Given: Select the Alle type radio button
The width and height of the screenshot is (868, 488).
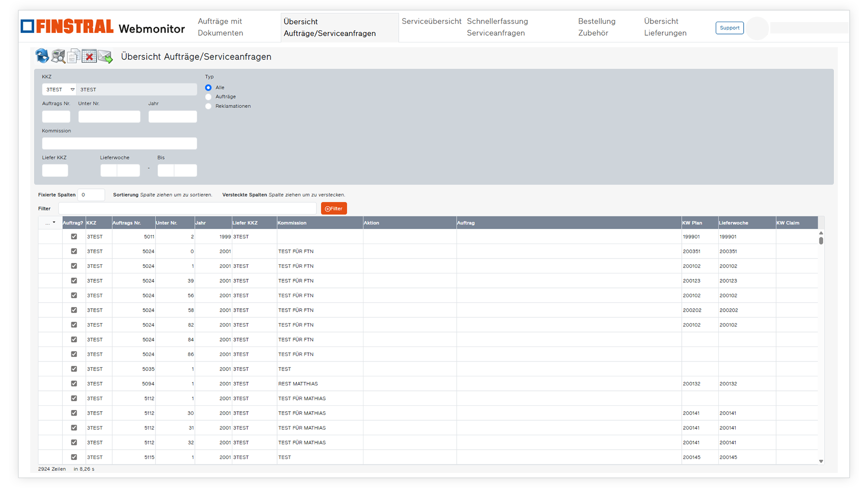Looking at the screenshot, I should pos(208,88).
